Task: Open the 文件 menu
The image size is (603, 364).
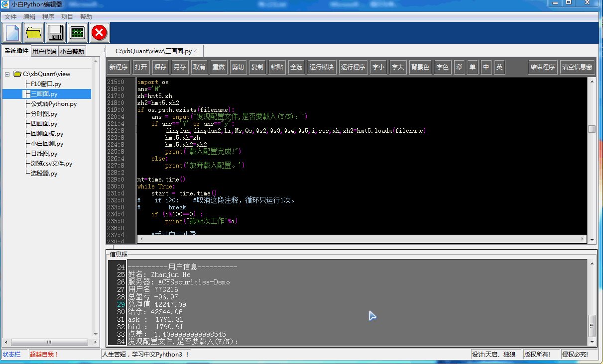Action: 10,17
